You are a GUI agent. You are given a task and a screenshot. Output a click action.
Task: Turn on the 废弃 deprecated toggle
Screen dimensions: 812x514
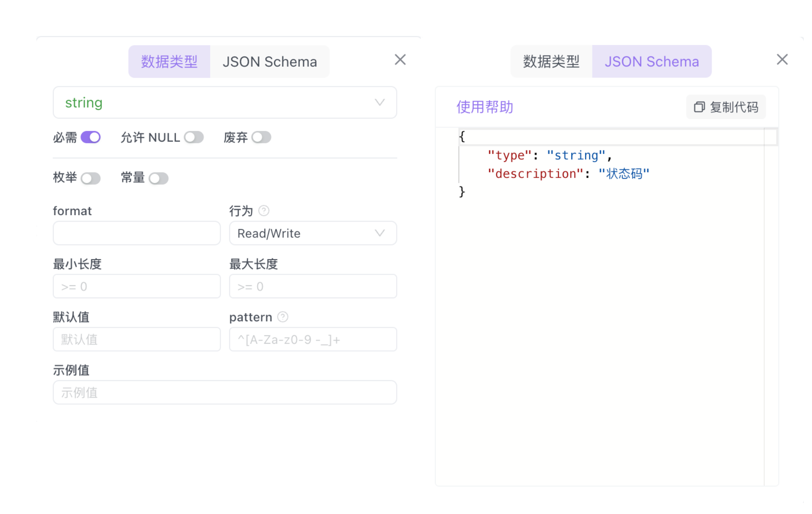pos(262,137)
